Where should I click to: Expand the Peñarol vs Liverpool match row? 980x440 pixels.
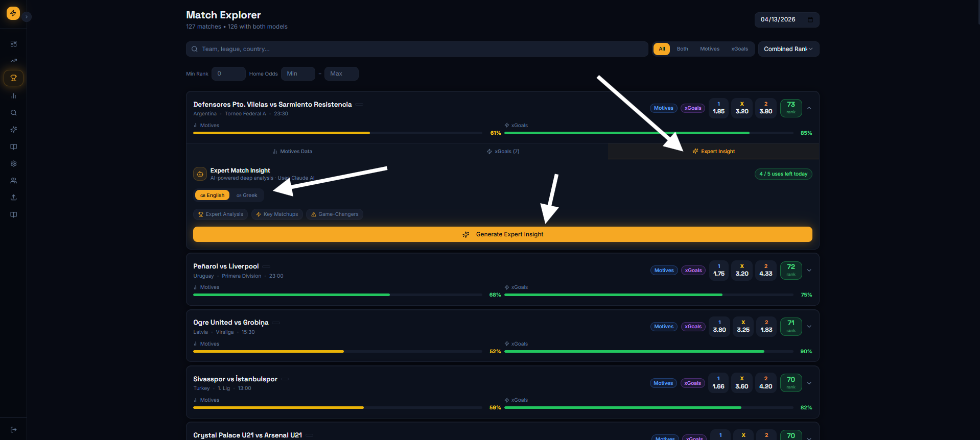[x=809, y=271]
